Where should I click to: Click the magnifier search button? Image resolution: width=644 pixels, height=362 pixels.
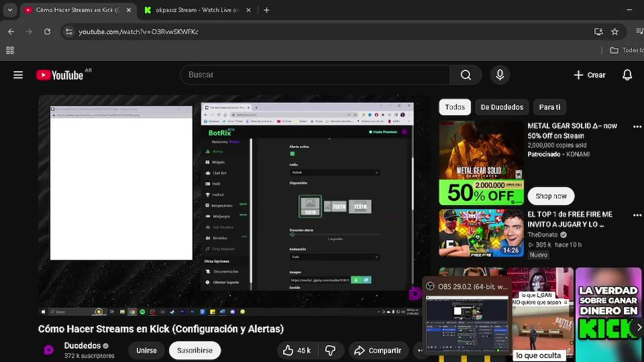(x=466, y=75)
